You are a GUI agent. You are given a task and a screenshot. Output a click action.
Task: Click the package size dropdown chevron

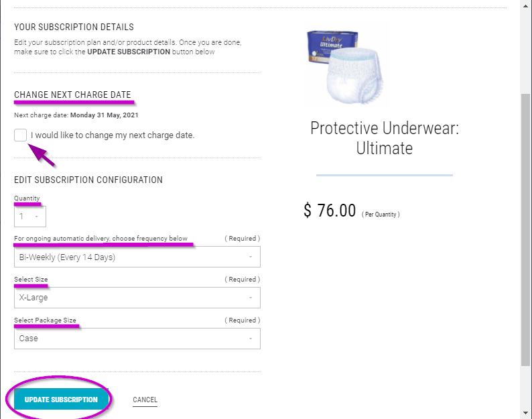[x=251, y=339]
